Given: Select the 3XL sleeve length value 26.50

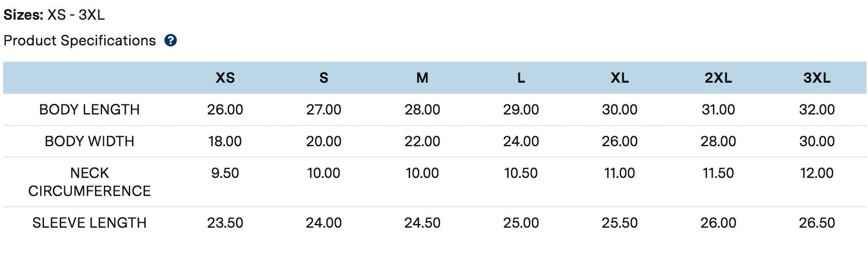Looking at the screenshot, I should click(x=817, y=223).
